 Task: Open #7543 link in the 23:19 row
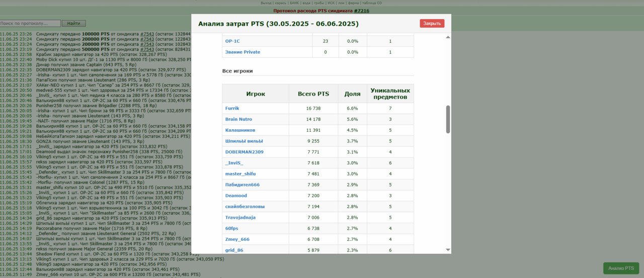(x=147, y=49)
